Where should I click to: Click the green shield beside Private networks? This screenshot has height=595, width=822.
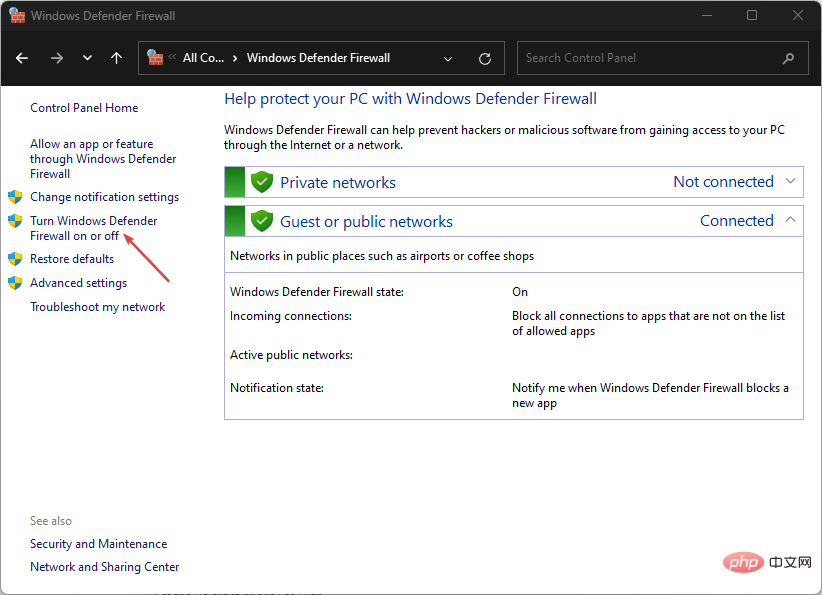[x=262, y=182]
